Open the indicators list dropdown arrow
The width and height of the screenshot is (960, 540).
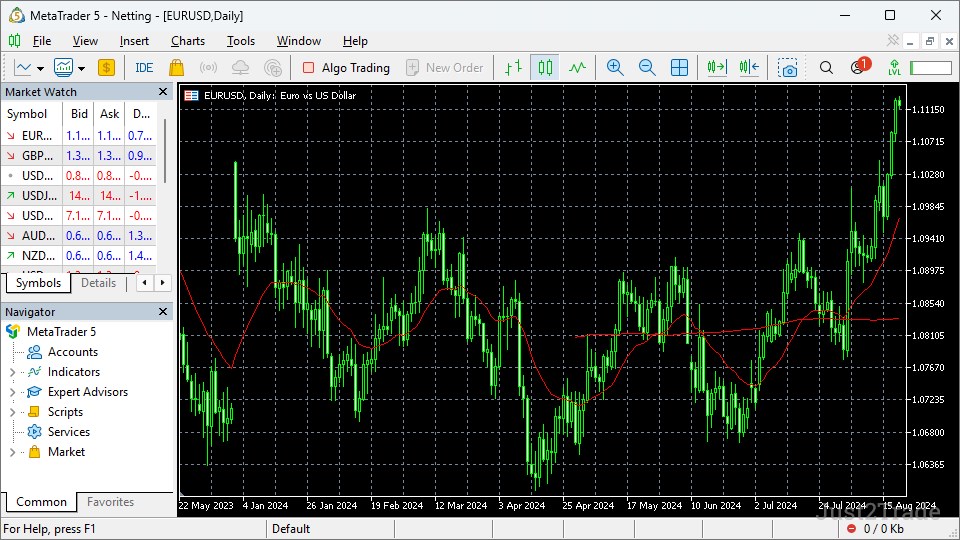click(x=81, y=69)
